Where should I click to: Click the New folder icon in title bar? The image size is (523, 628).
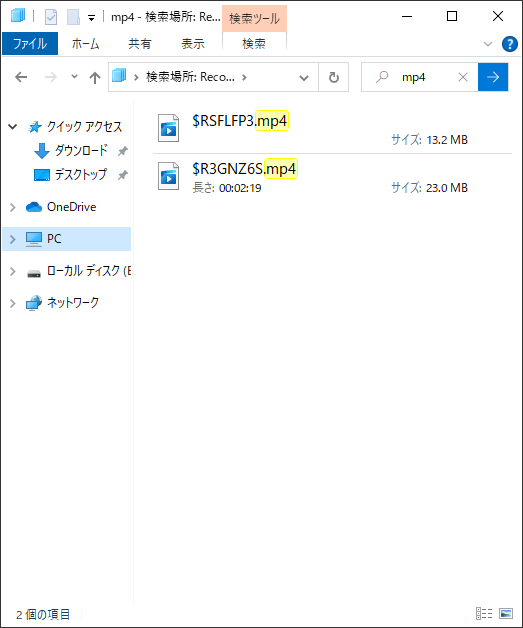point(73,17)
